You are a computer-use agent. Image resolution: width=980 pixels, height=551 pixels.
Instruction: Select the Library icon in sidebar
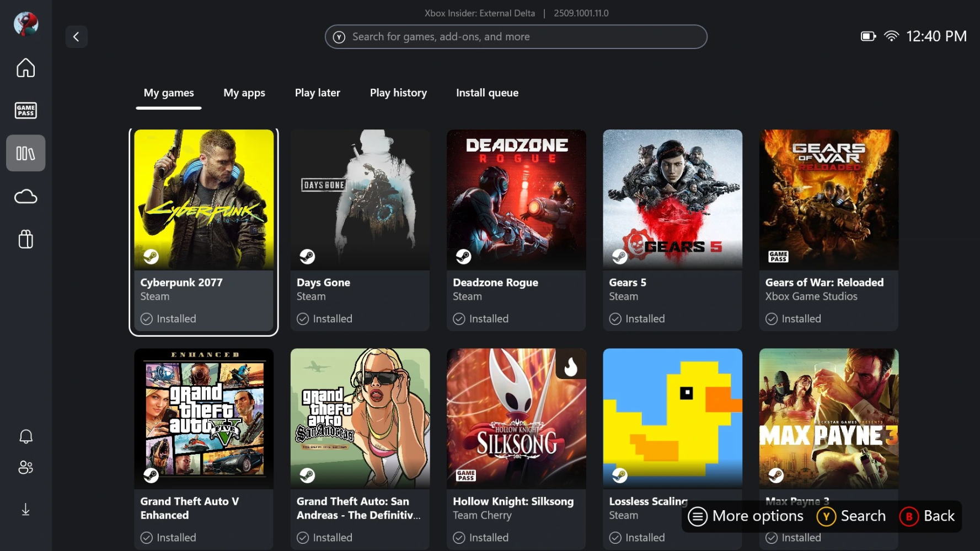pos(26,153)
